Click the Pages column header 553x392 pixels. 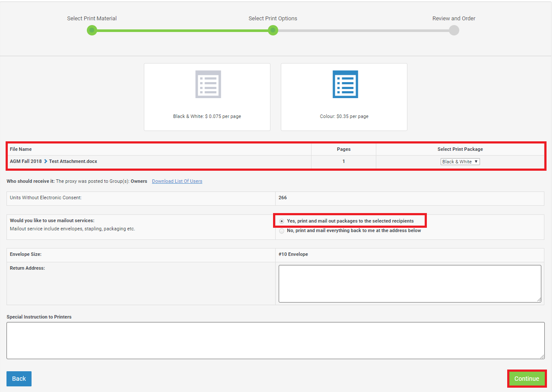(x=344, y=149)
